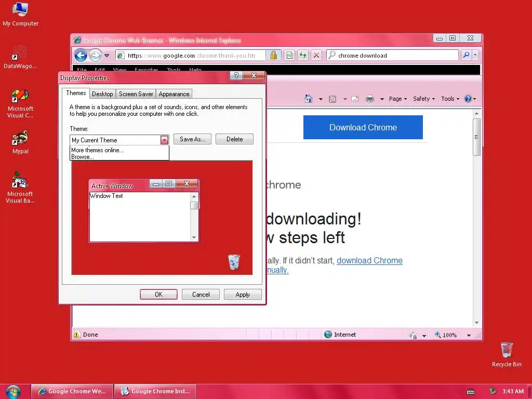Click the green Refresh arrows icon
Screen dimensions: 532x399
coord(303,55)
